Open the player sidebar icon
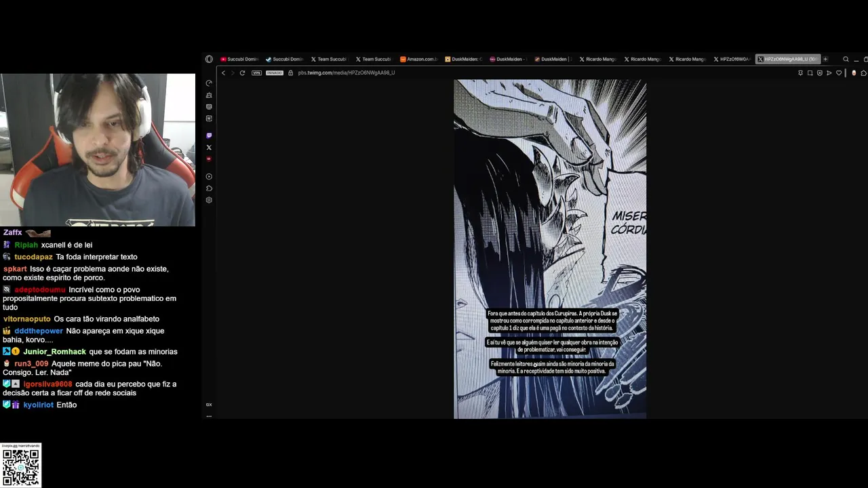Screen dimensions: 868x488 click(209, 177)
